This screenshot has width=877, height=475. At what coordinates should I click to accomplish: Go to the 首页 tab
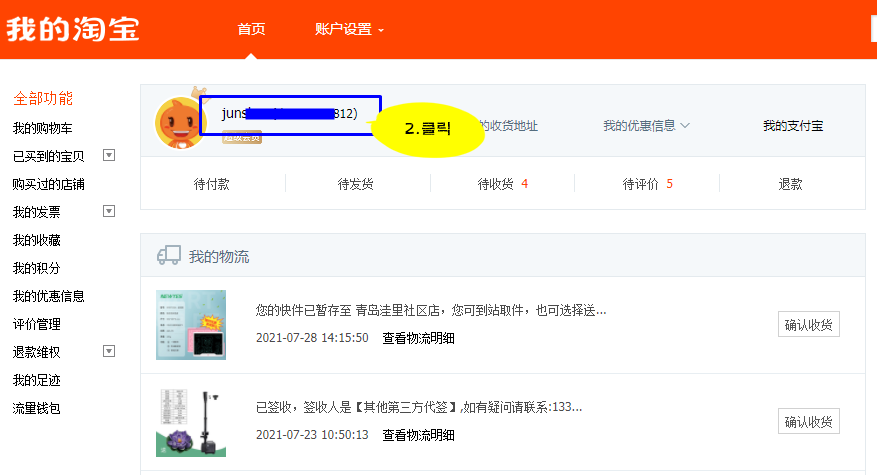coord(251,29)
